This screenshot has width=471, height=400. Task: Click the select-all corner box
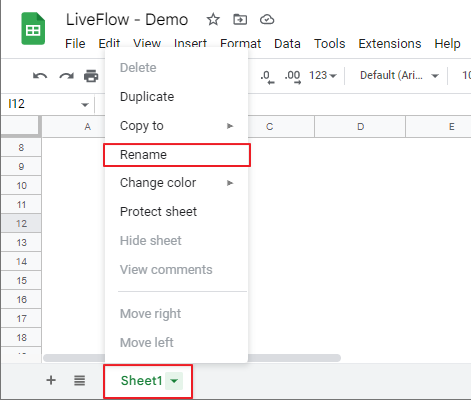[x=21, y=126]
